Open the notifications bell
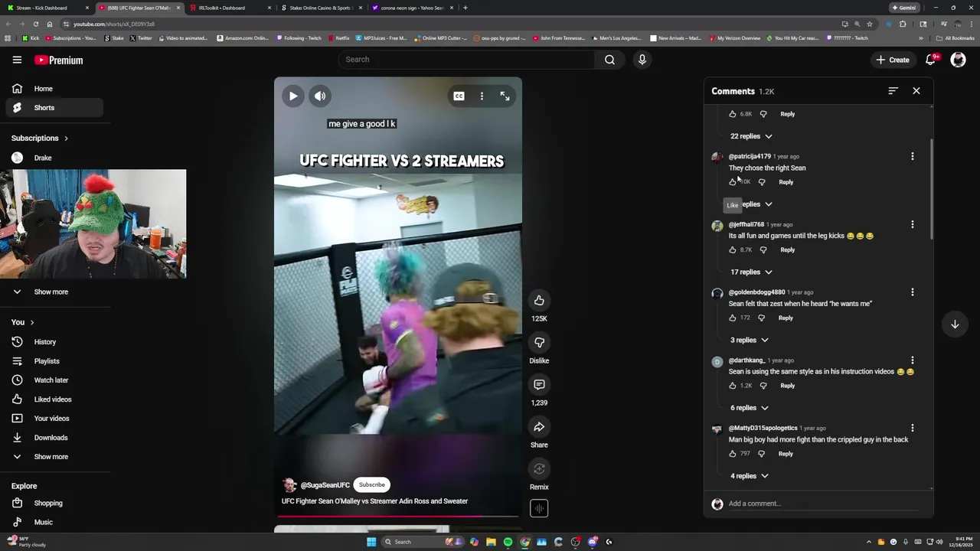The width and height of the screenshot is (980, 551). click(x=931, y=60)
